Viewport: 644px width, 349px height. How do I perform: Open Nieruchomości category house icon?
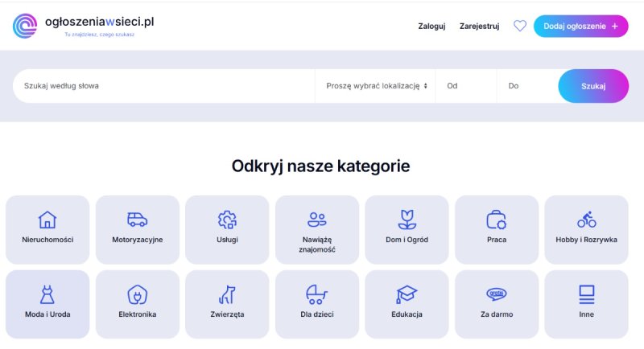point(47,220)
